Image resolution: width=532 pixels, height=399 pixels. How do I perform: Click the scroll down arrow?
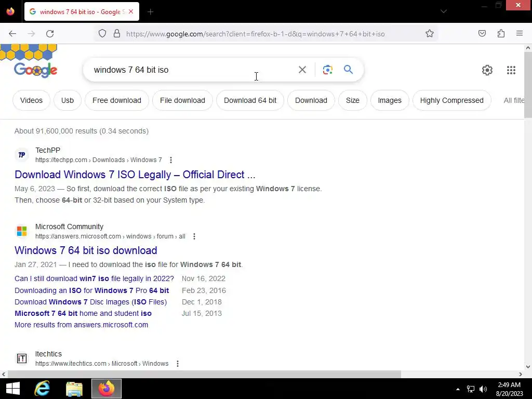click(528, 366)
